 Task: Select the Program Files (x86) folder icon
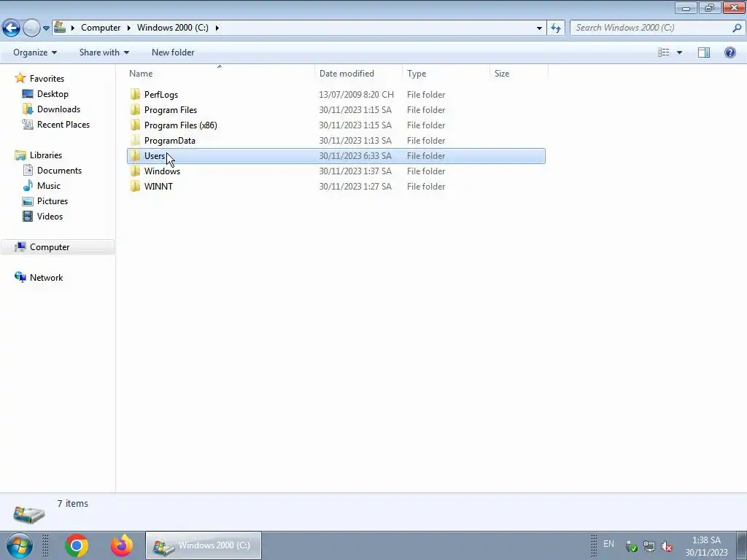(135, 125)
